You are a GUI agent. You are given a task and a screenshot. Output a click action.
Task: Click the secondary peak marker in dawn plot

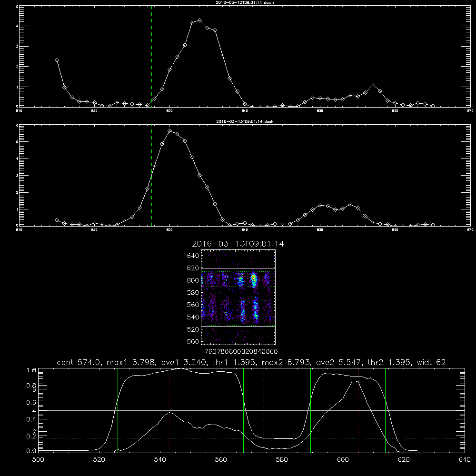click(373, 85)
